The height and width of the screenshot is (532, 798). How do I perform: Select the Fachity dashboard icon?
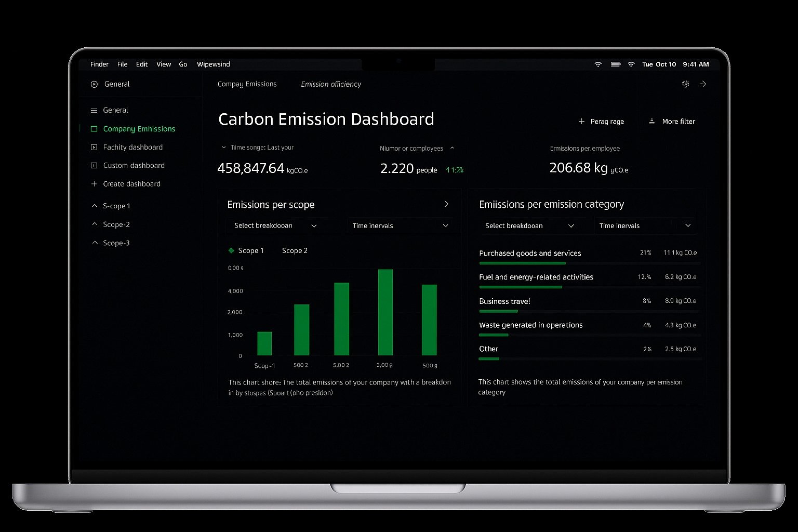[94, 147]
